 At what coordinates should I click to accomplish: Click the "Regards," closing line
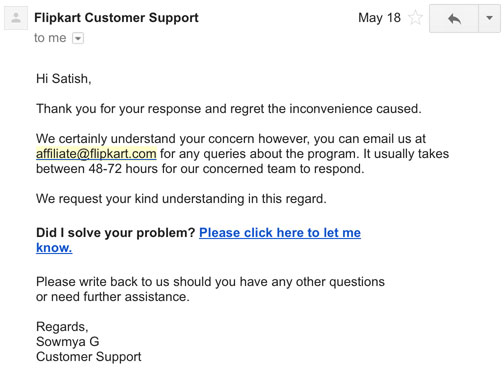click(x=62, y=327)
